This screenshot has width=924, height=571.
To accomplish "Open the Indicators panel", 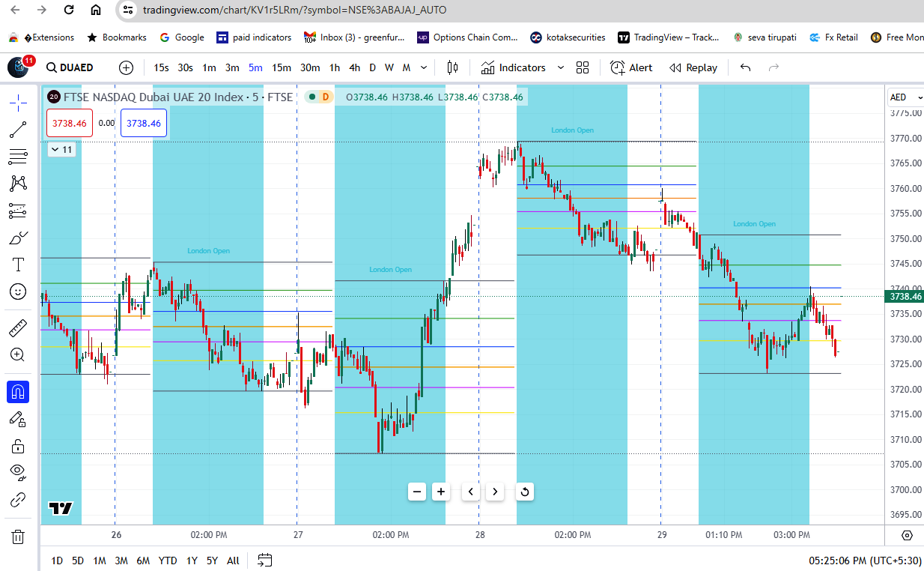I will [521, 67].
